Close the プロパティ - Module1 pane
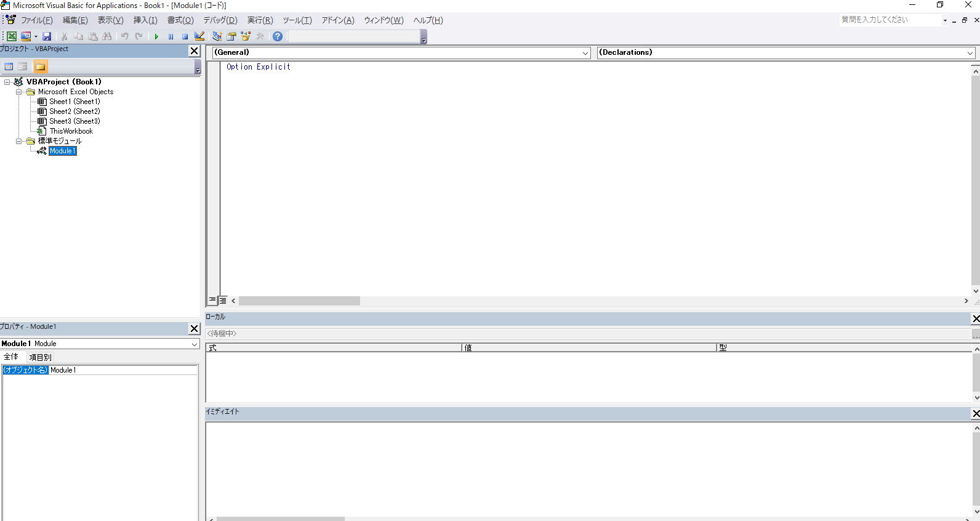980x521 pixels. 195,329
